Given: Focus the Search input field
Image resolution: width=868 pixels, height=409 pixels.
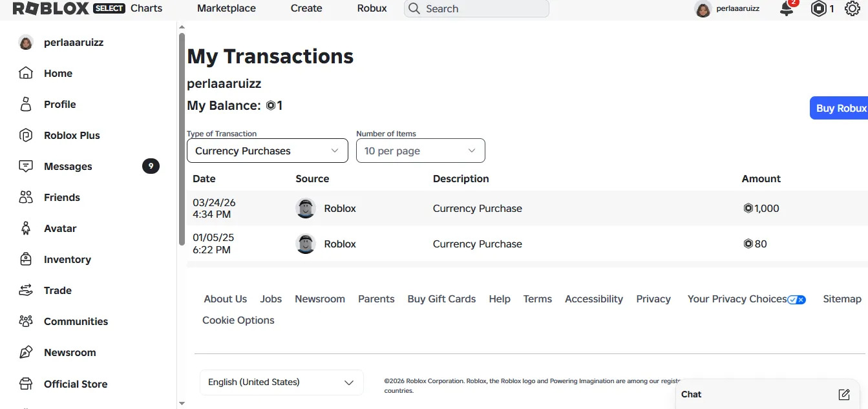Looking at the screenshot, I should [476, 9].
